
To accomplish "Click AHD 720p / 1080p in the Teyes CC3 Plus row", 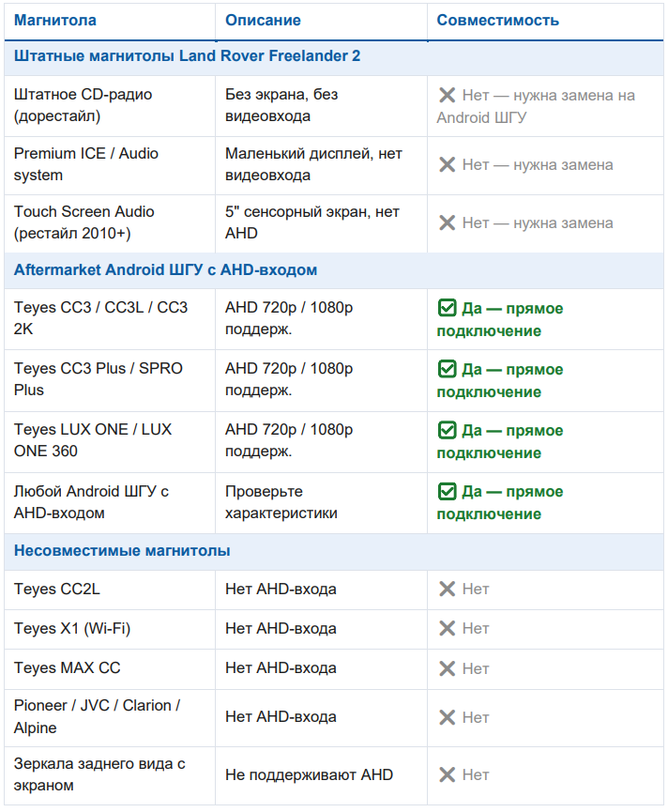I will pos(289,369).
